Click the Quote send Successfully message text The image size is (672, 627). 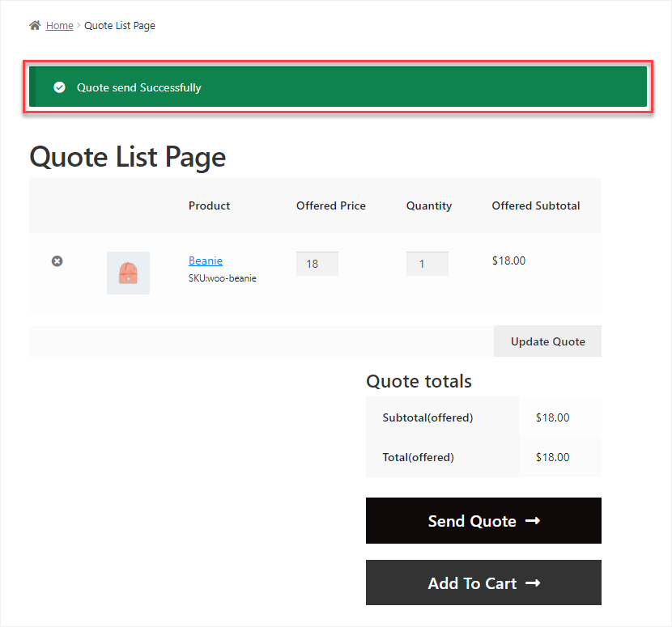pos(138,87)
